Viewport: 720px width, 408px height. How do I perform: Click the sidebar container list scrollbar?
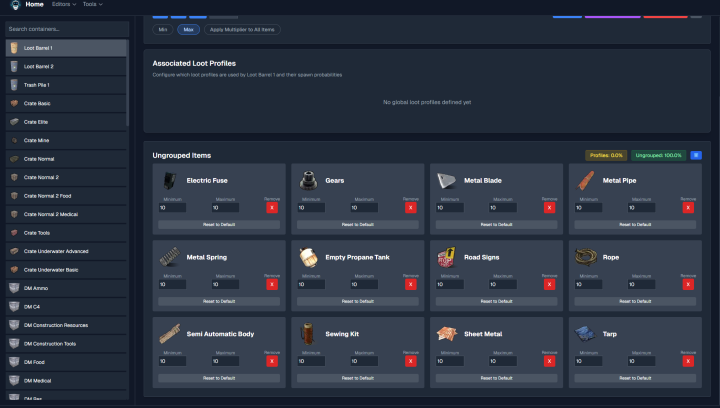click(x=128, y=83)
